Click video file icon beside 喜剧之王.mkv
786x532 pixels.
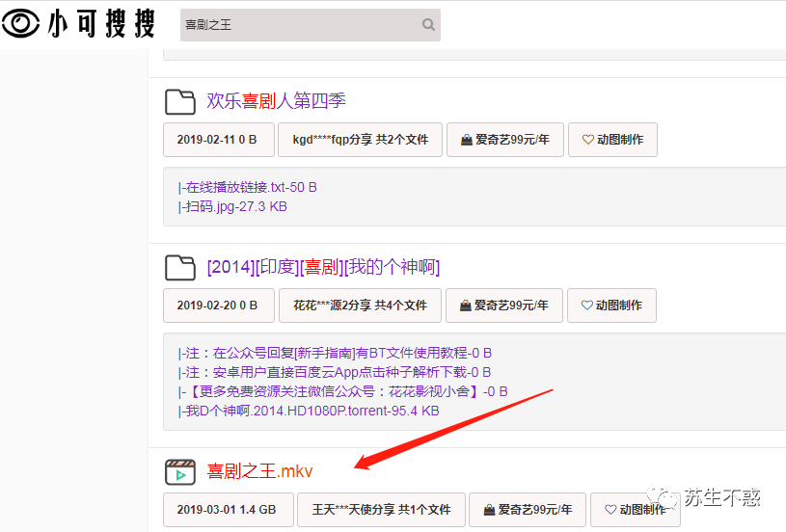point(180,472)
